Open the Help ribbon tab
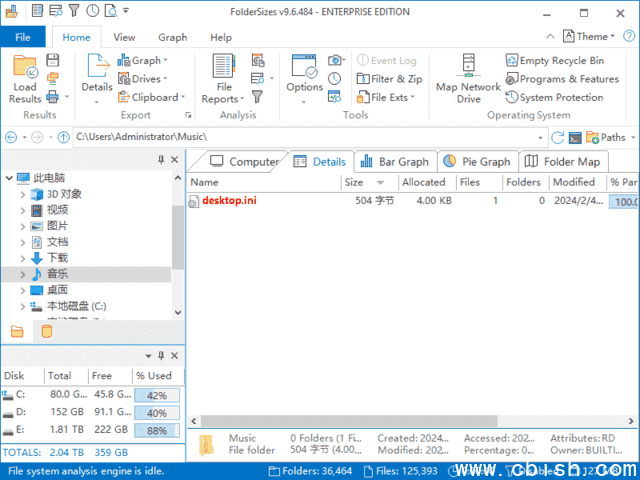This screenshot has width=640, height=480. (x=221, y=38)
